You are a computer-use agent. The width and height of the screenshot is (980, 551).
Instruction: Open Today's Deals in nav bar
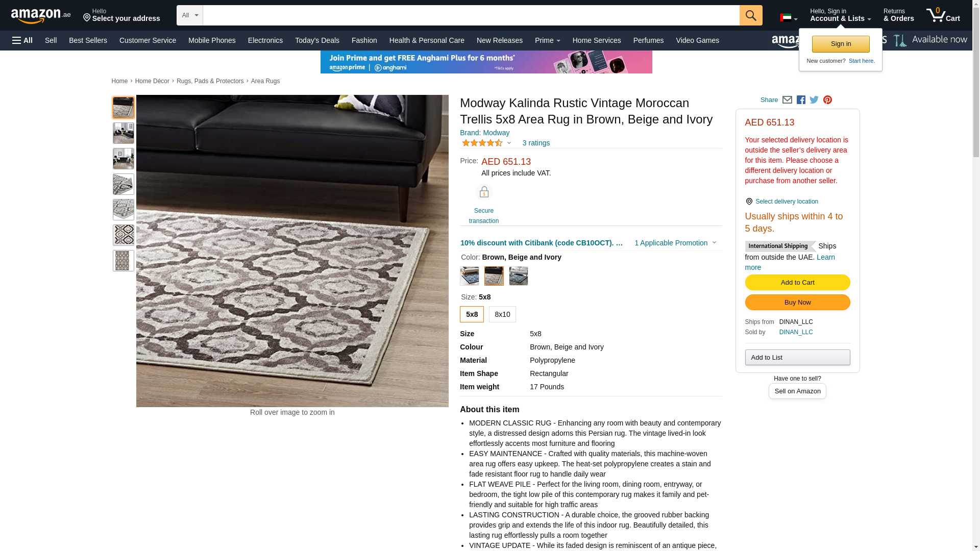pos(317,40)
